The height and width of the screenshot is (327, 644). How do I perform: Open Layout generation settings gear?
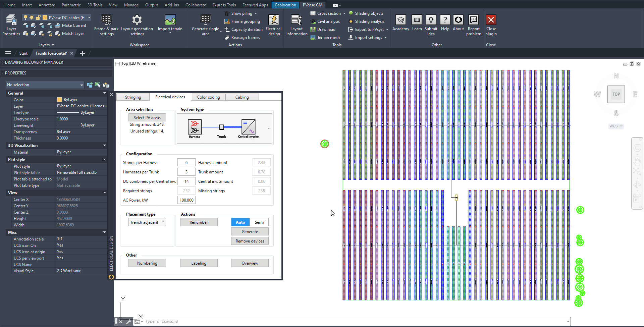(137, 20)
